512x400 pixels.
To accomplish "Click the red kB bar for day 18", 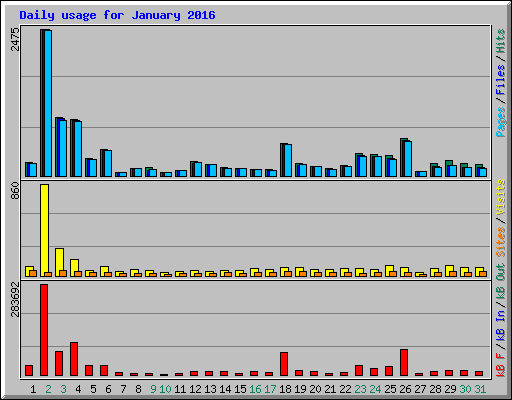I will pos(284,364).
